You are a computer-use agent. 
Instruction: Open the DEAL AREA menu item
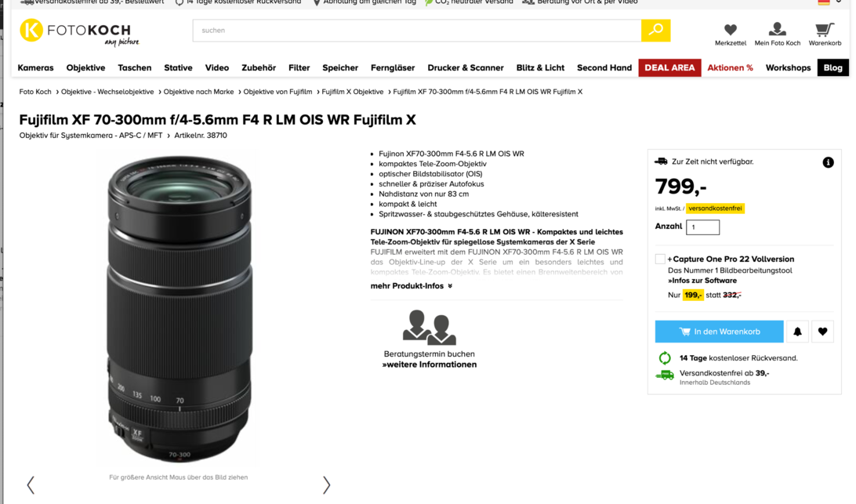tap(670, 67)
